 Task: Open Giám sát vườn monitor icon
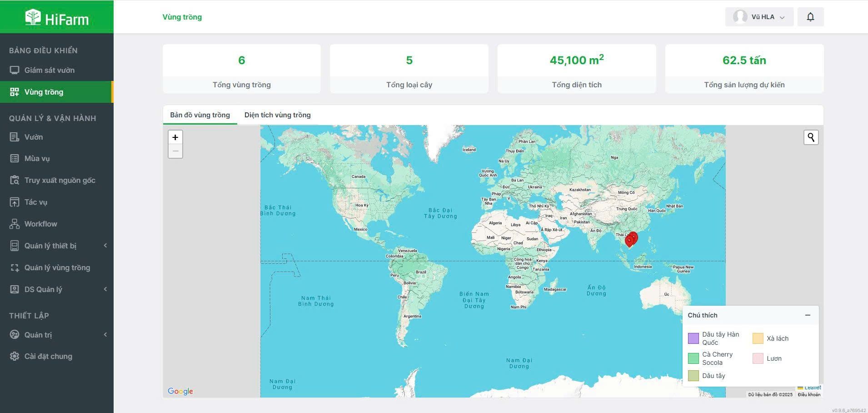pyautogui.click(x=15, y=70)
